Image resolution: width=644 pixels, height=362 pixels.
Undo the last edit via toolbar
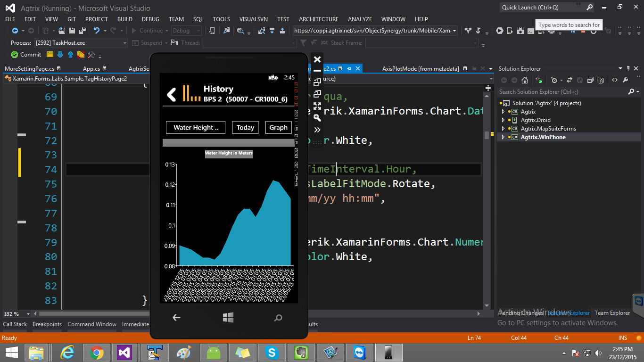click(96, 31)
